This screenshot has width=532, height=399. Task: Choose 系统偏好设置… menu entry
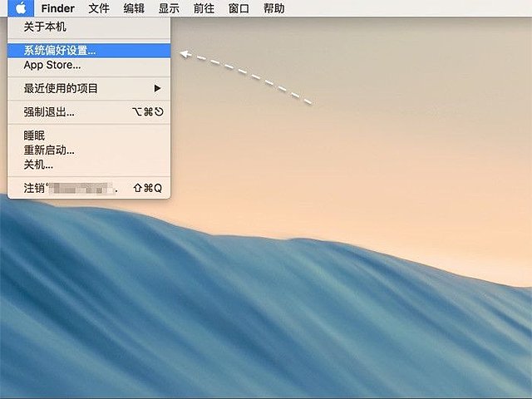coord(89,51)
